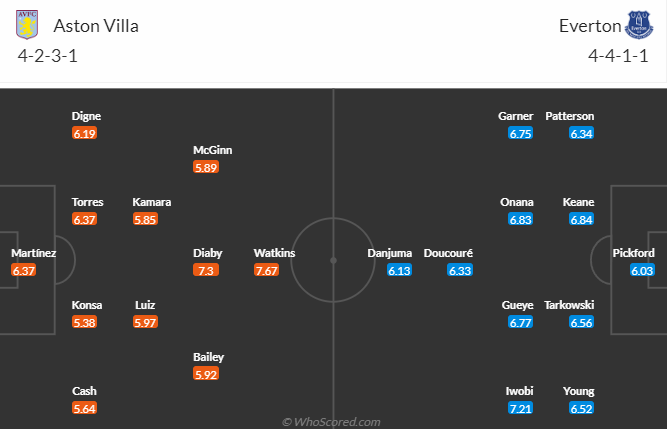Select the Danjuma player name
This screenshot has width=667, height=429.
[390, 253]
